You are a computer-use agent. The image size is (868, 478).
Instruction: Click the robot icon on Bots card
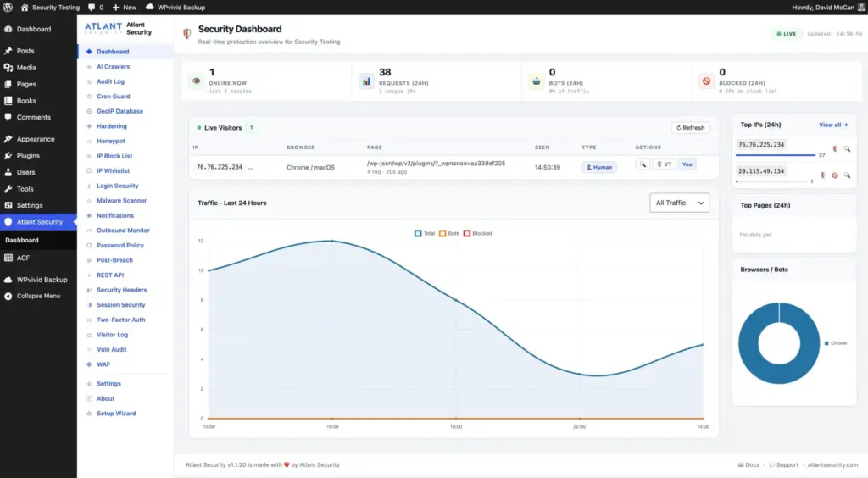click(536, 81)
